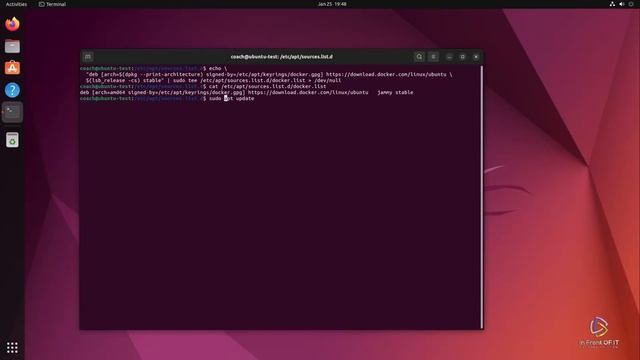Open new tab button in terminal header
The width and height of the screenshot is (640, 360).
pos(88,57)
